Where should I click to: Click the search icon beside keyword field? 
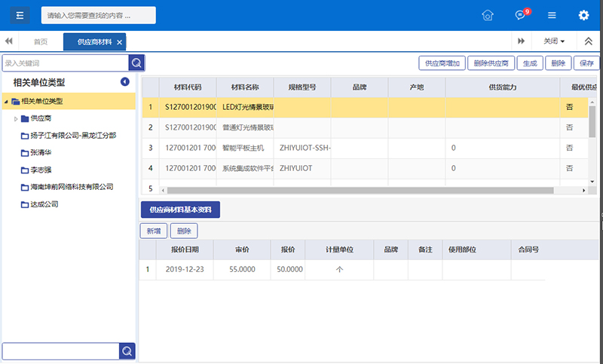[x=136, y=63]
